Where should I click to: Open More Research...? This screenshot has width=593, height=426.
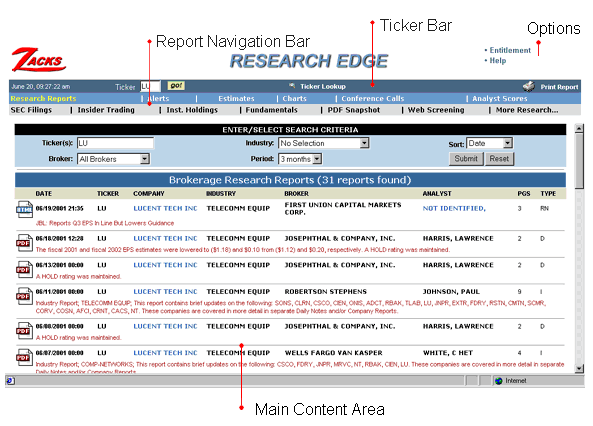[x=527, y=110]
